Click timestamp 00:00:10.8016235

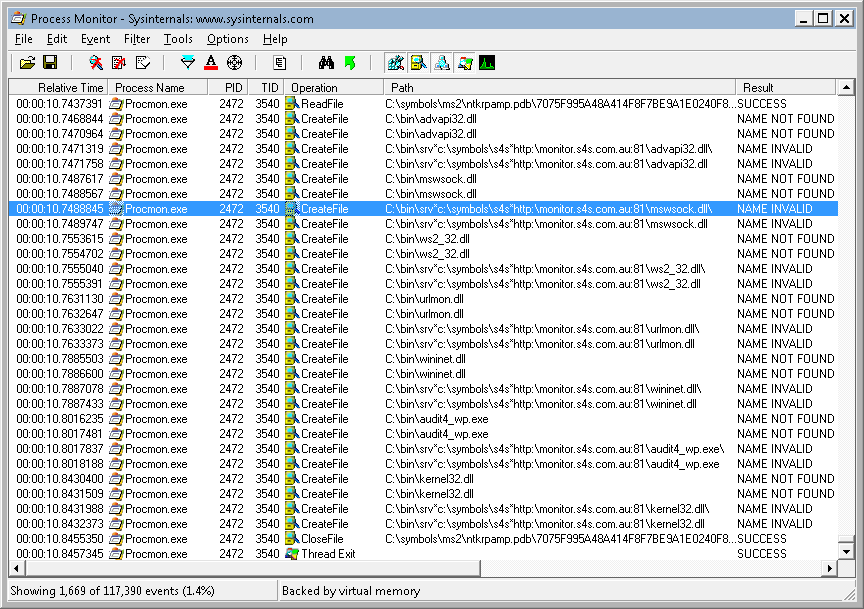tap(60, 419)
